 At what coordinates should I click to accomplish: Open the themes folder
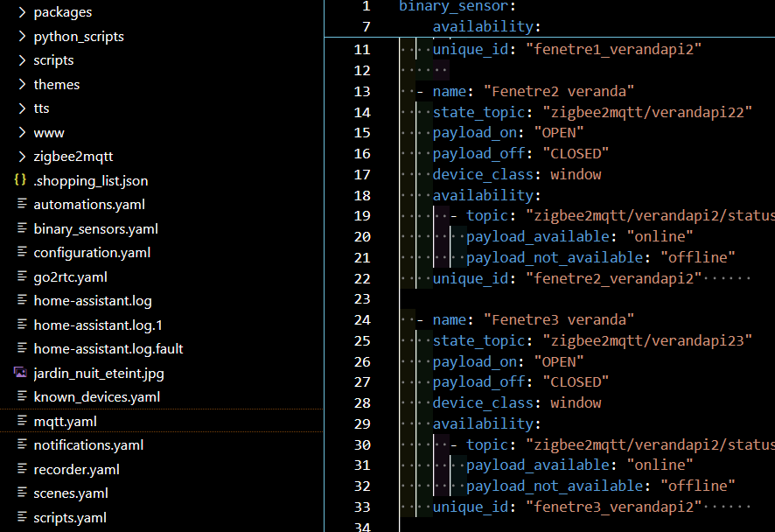tap(56, 85)
